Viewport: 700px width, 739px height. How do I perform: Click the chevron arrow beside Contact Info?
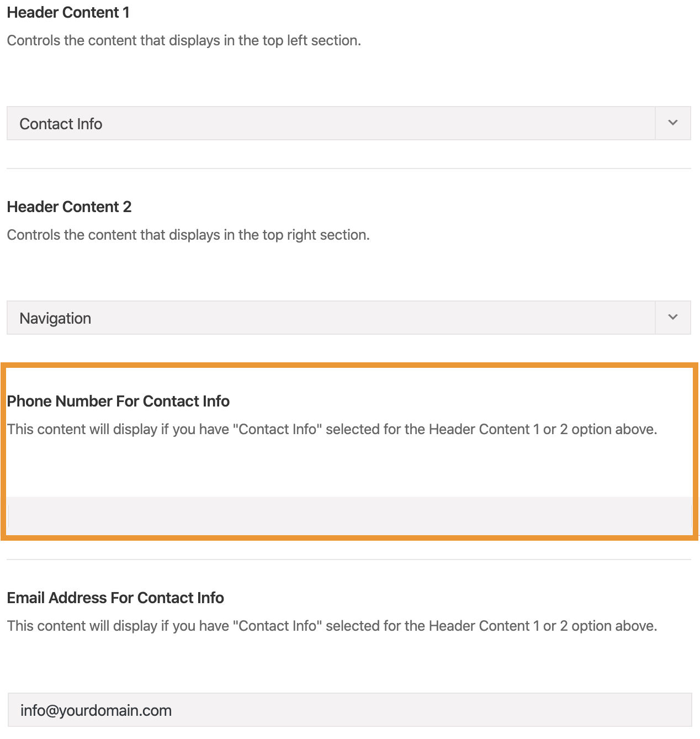point(672,123)
